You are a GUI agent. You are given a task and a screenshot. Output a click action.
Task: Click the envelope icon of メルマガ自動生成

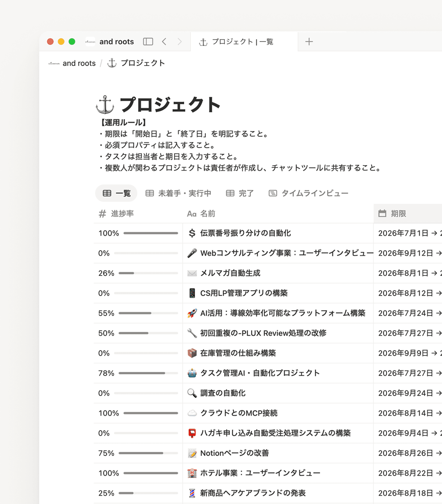click(x=192, y=273)
